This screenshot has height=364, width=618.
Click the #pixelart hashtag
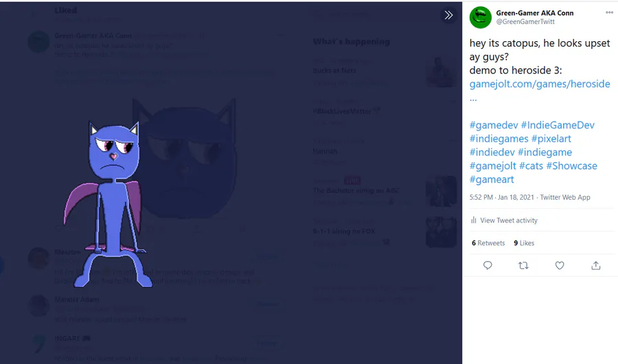click(551, 139)
